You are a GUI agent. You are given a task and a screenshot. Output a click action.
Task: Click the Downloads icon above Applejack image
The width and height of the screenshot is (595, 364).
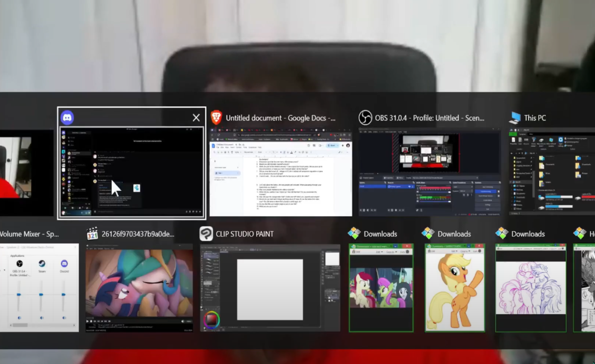pos(428,234)
